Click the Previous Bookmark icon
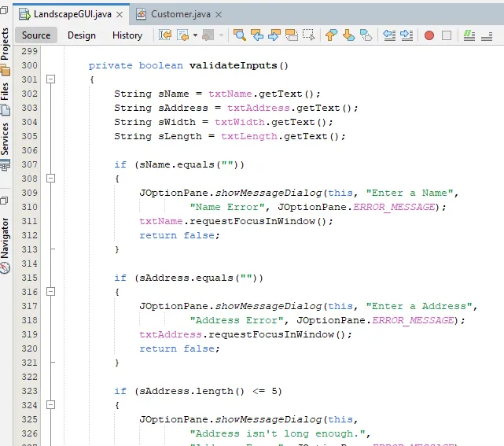Viewport: 504px width, 446px height. click(x=331, y=35)
